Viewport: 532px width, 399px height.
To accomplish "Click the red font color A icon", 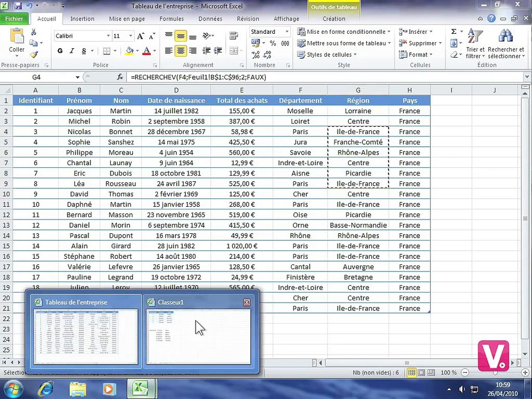I will click(146, 51).
